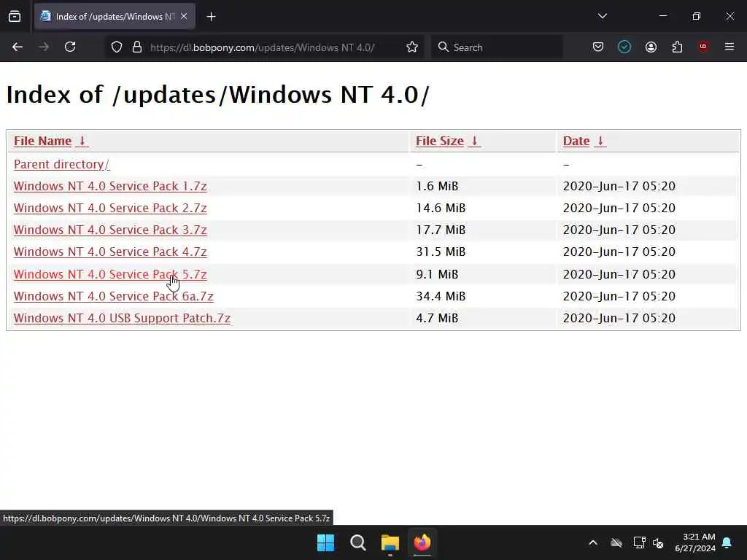Go back to previous page
This screenshot has width=747, height=560.
18,47
